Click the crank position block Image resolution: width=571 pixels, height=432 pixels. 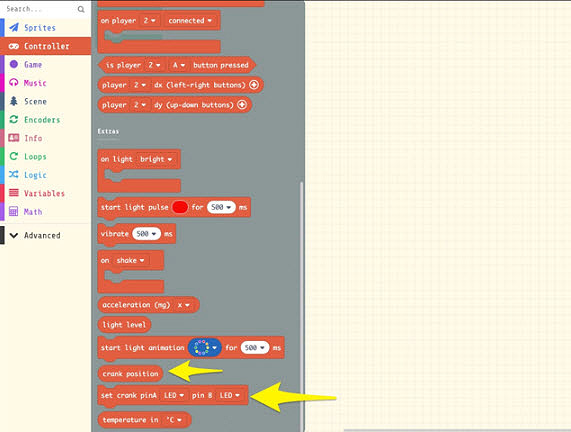point(130,374)
